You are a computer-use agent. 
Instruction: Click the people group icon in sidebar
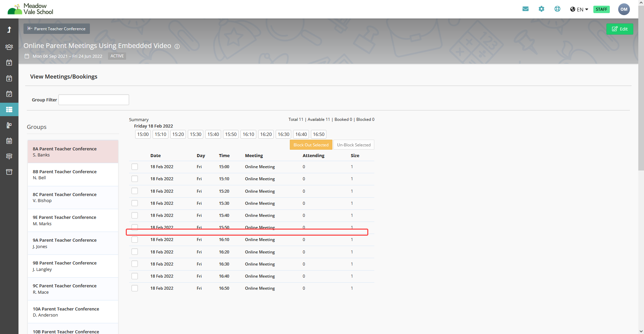9,47
